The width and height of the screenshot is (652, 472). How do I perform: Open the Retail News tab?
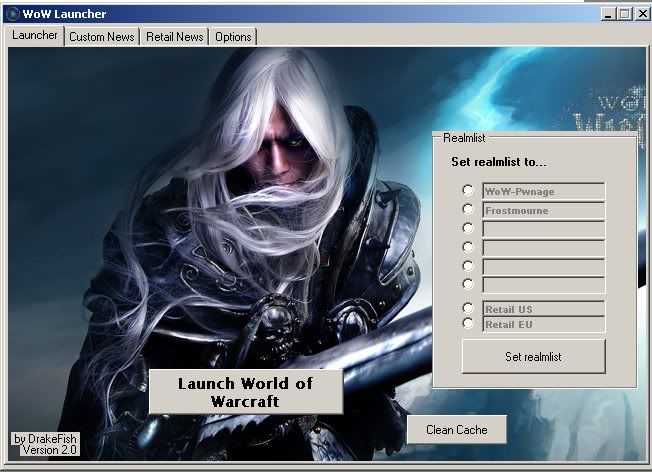(x=174, y=37)
